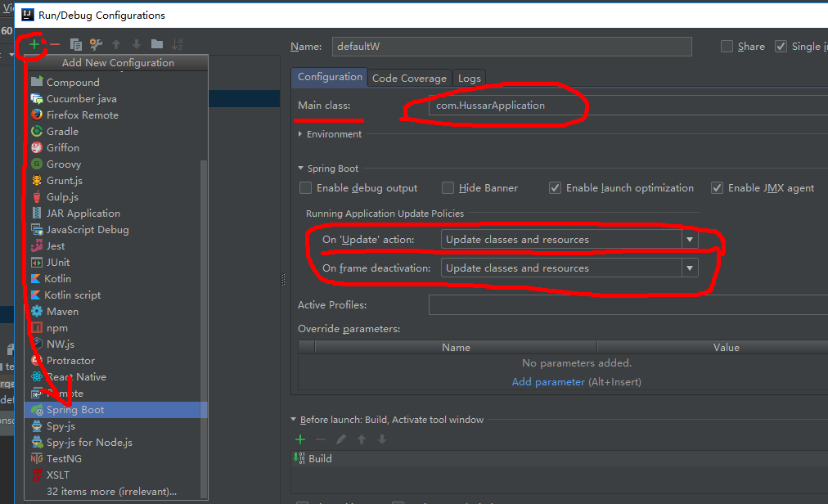828x504 pixels.
Task: Click the green plus Add New Configuration icon
Action: [34, 44]
